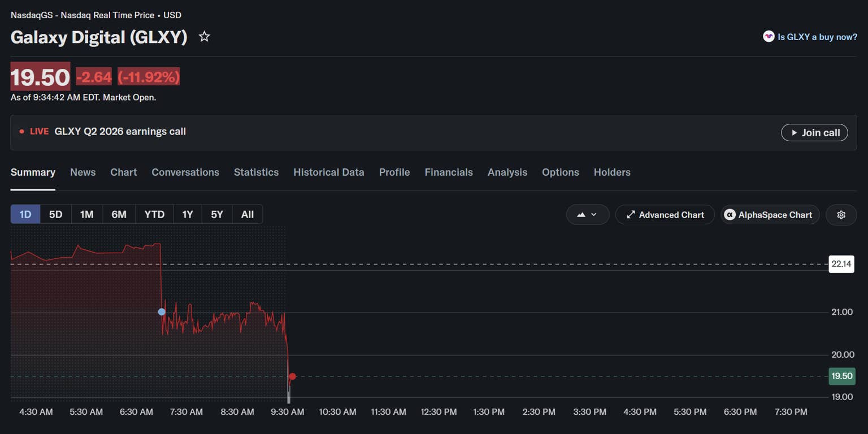Choose the 1M chart range

tap(86, 214)
